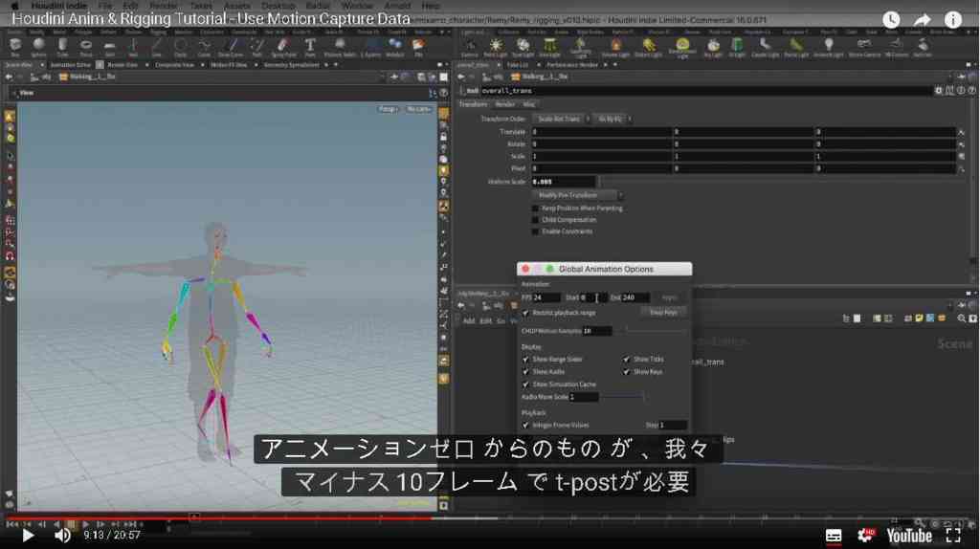Open Modify Pre-Transform dropdown
The image size is (980, 549).
(x=579, y=195)
